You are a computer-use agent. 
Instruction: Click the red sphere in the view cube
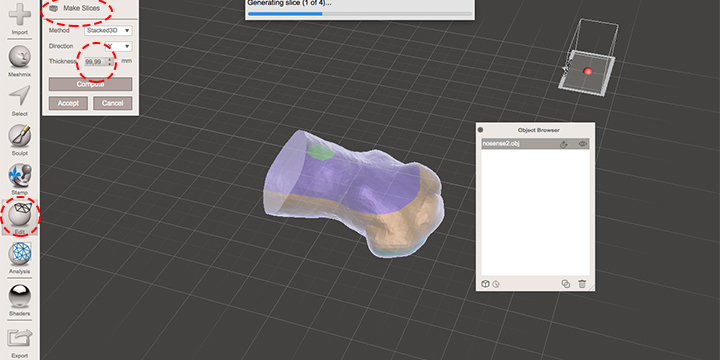(x=587, y=71)
